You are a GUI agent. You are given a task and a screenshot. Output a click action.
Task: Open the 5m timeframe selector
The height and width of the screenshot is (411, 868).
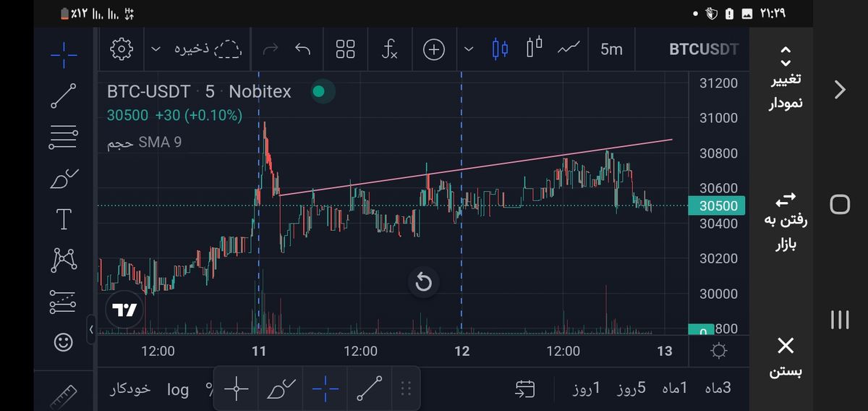611,49
